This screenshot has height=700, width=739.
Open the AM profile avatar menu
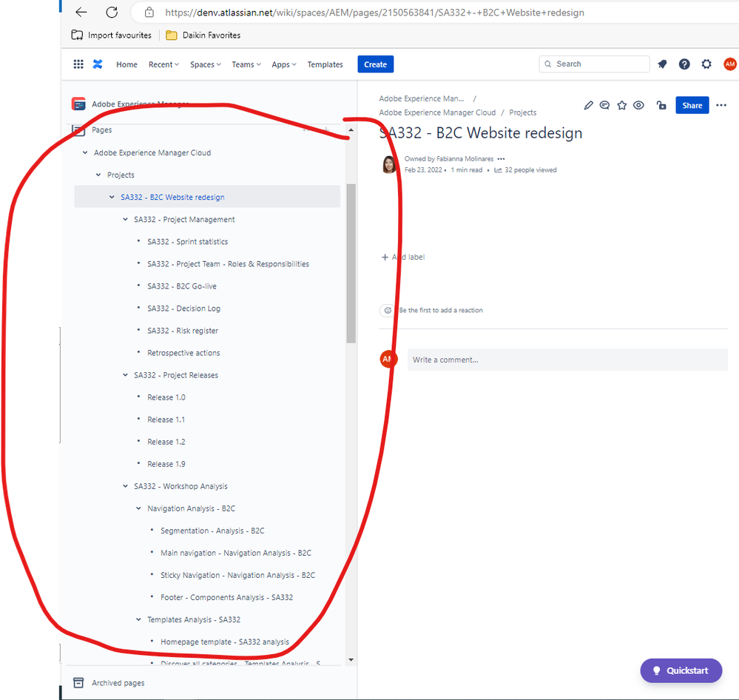pos(729,64)
